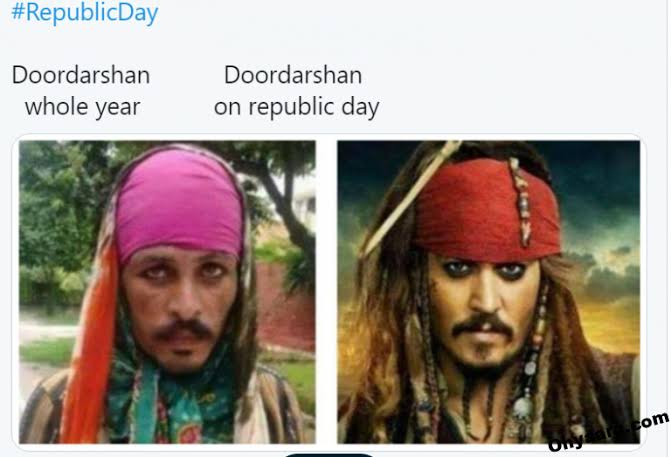Click the words 'whole year'
Image resolution: width=671 pixels, height=457 pixels.
click(82, 107)
